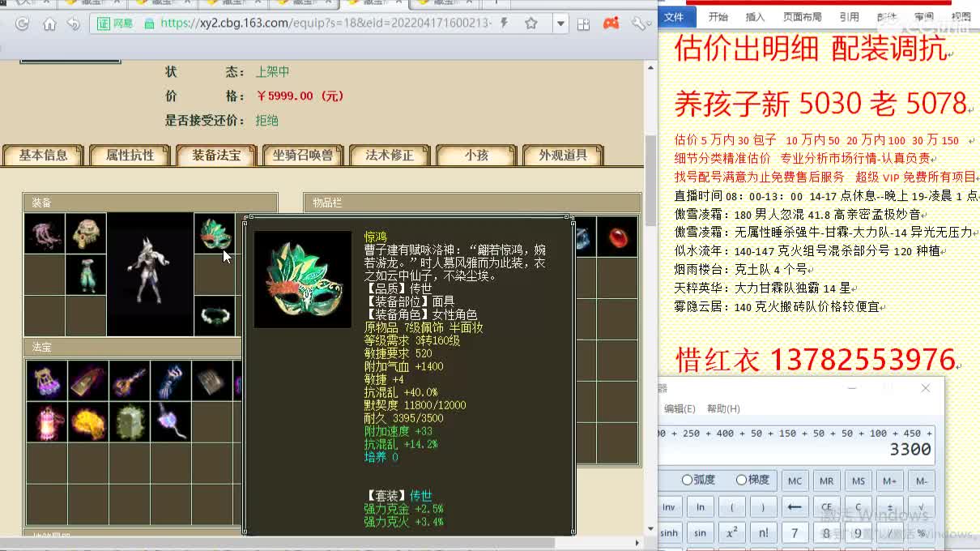Click the URL address field
Screen dimensions: 980x551
(x=326, y=23)
